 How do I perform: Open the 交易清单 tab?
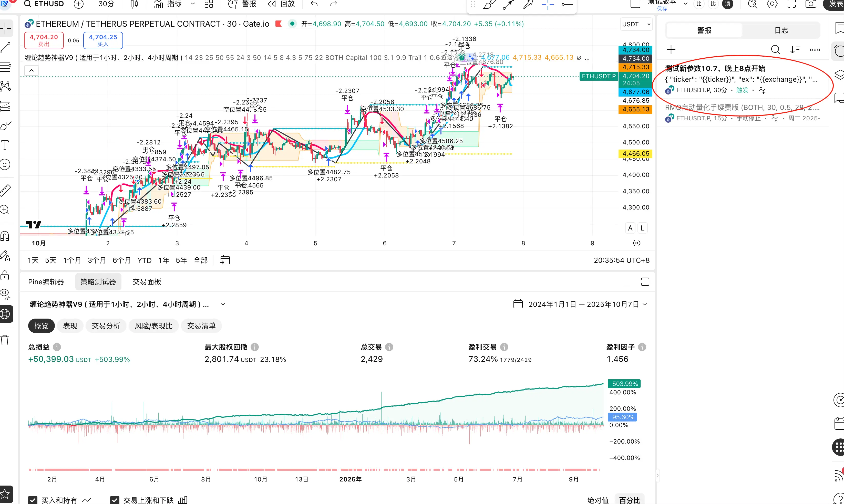(x=201, y=326)
